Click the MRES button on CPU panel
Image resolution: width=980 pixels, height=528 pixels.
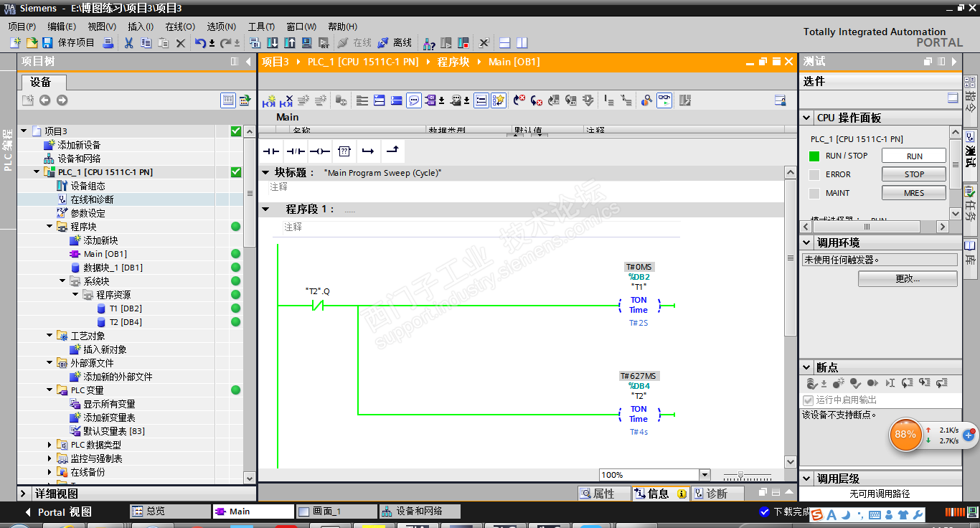click(x=914, y=193)
